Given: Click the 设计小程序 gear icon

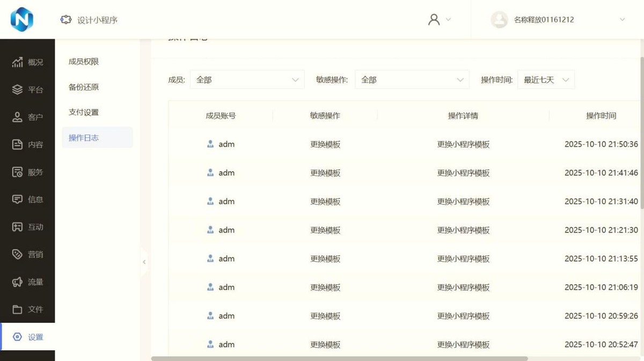Looking at the screenshot, I should (66, 19).
